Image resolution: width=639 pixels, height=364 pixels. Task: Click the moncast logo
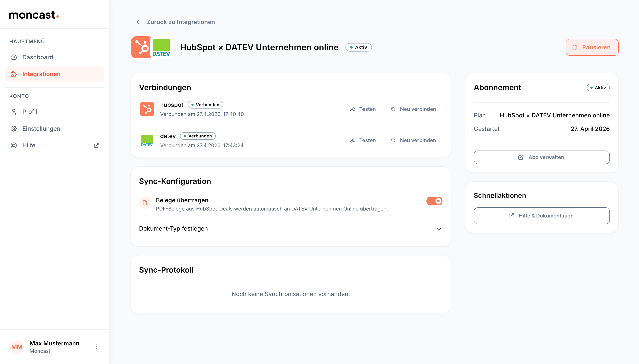coord(34,15)
